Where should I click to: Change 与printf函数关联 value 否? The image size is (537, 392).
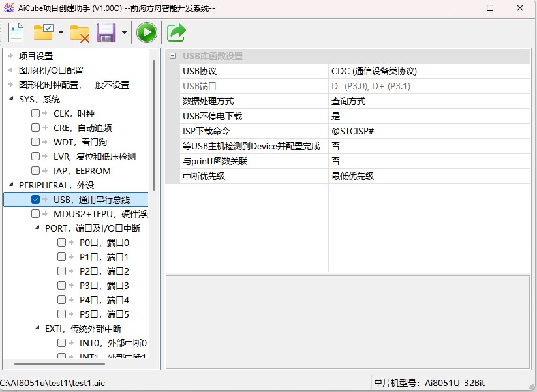click(429, 161)
